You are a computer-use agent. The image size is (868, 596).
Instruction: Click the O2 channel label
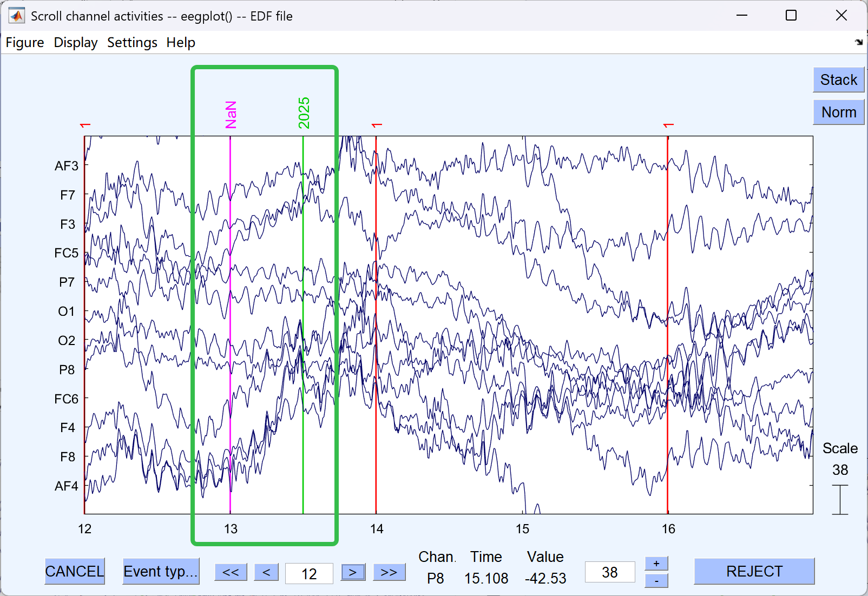(x=67, y=341)
